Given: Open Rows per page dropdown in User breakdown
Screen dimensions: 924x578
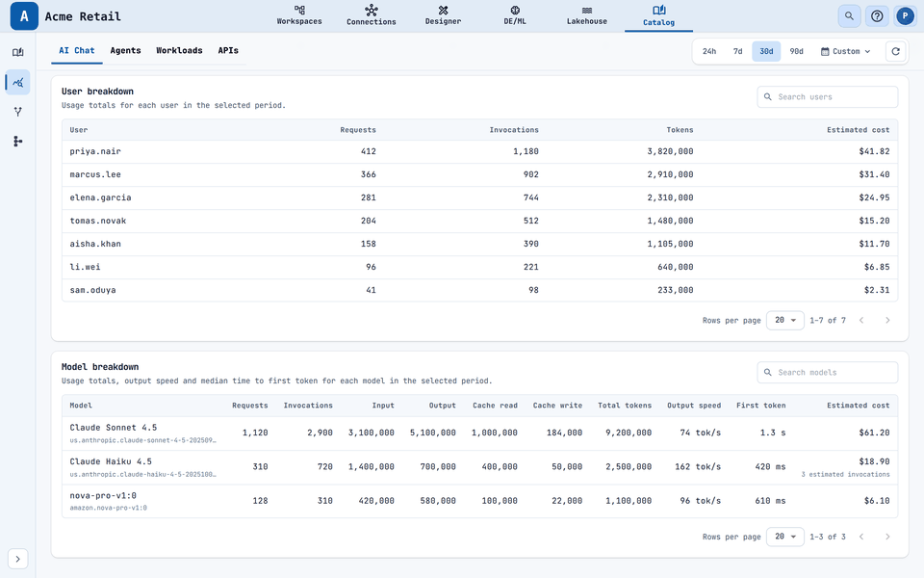Looking at the screenshot, I should [785, 320].
